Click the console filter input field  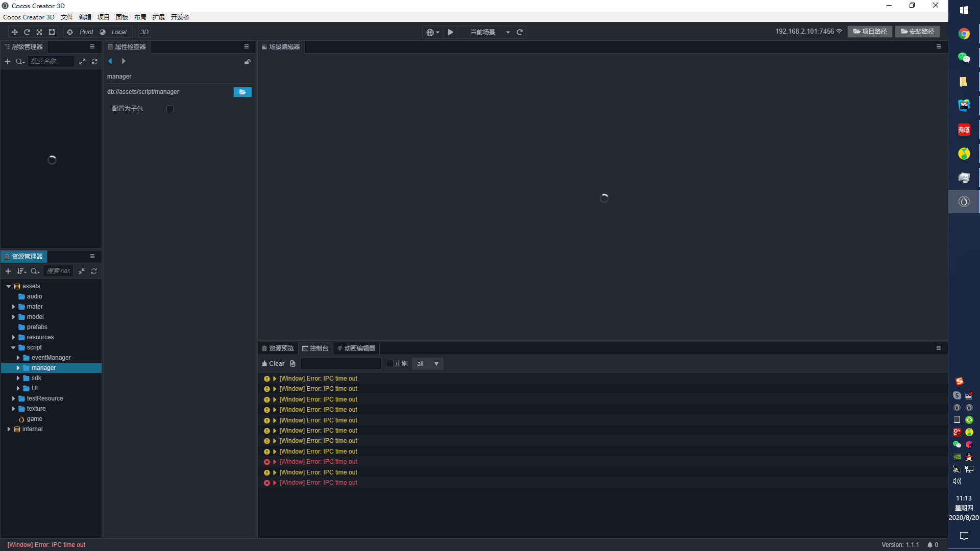(341, 364)
